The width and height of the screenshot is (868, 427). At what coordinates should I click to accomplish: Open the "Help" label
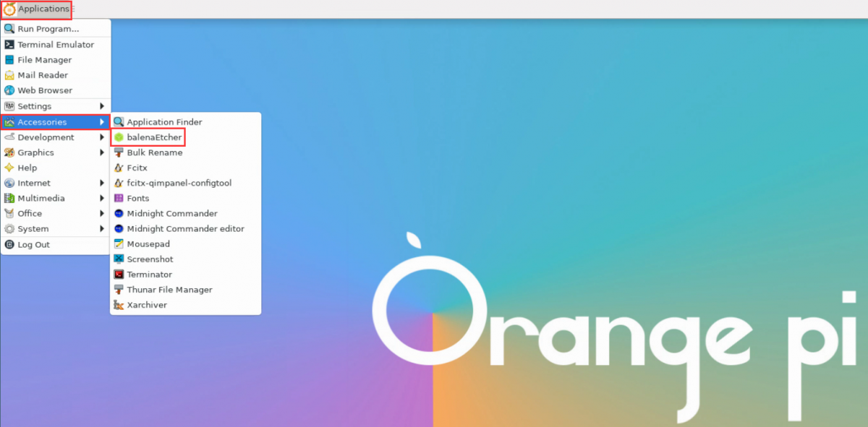pos(27,168)
